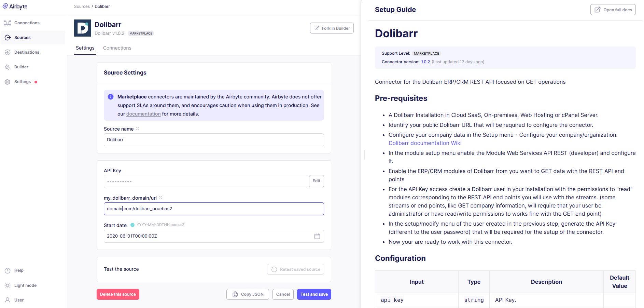Click the API Key masked field
The height and width of the screenshot is (308, 644).
pyautogui.click(x=206, y=182)
